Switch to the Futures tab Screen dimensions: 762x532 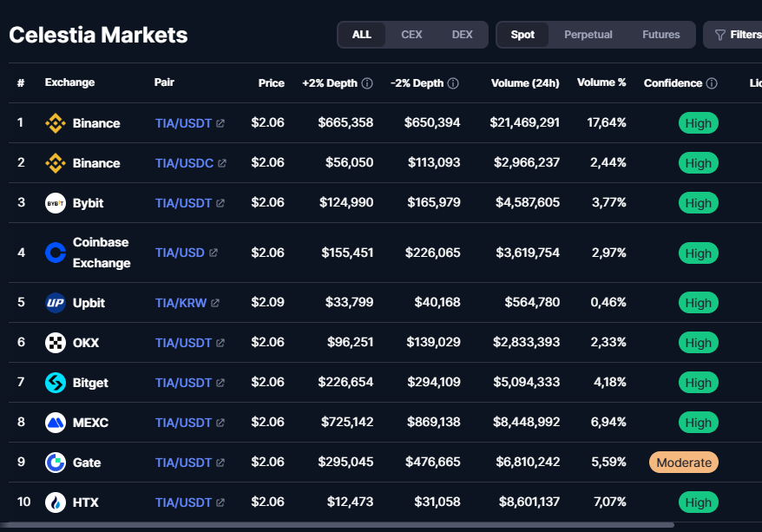[x=661, y=35]
